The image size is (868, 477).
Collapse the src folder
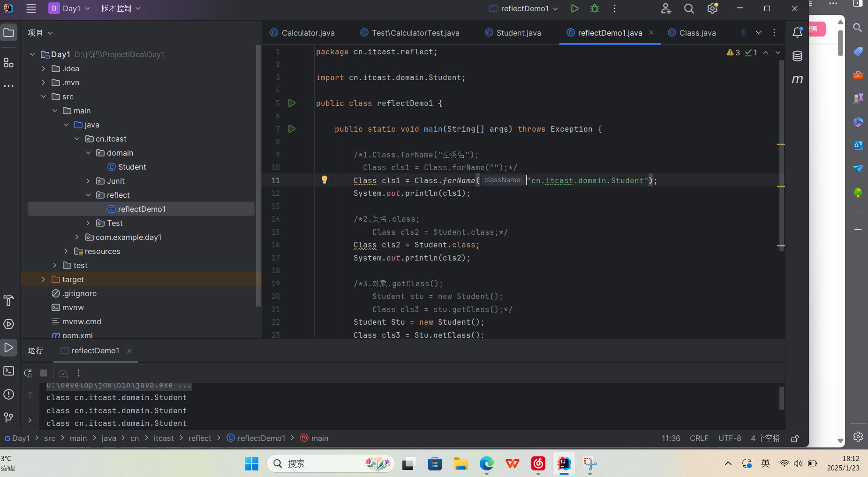click(44, 97)
